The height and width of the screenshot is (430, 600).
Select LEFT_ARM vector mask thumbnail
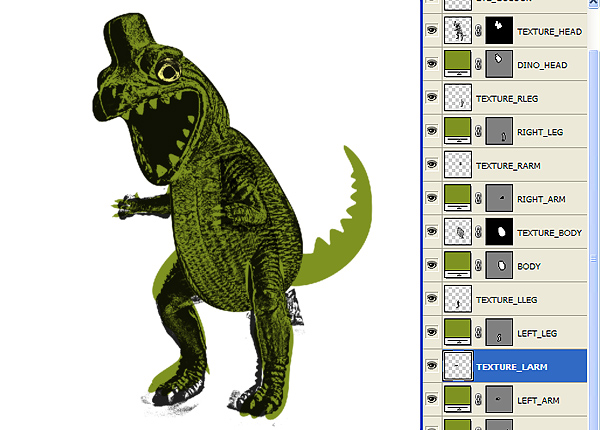[499, 399]
